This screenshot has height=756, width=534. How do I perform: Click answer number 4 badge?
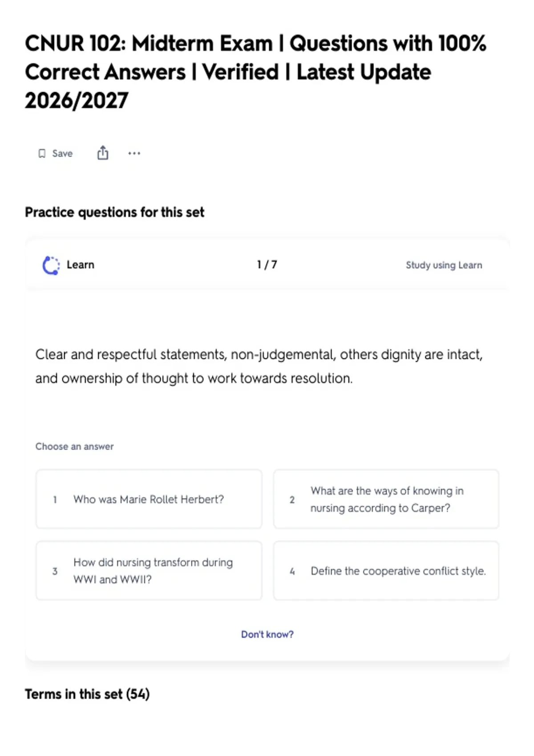point(292,571)
